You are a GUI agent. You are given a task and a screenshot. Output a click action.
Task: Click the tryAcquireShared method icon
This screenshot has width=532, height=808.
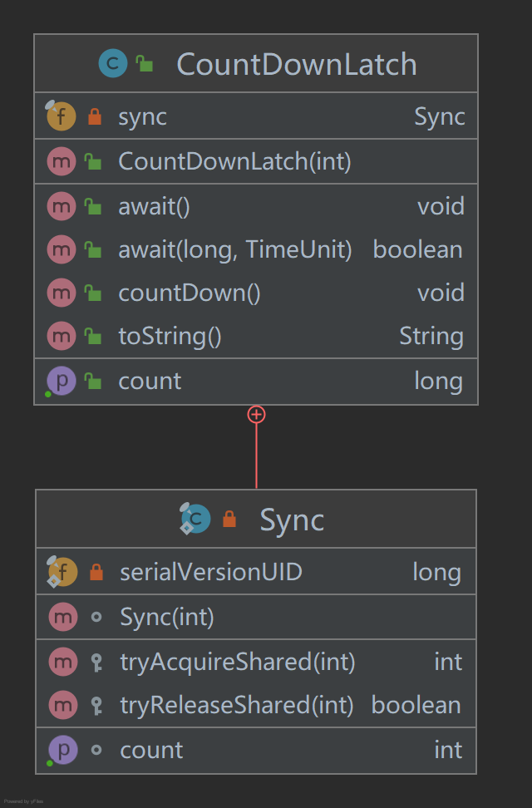click(x=63, y=662)
